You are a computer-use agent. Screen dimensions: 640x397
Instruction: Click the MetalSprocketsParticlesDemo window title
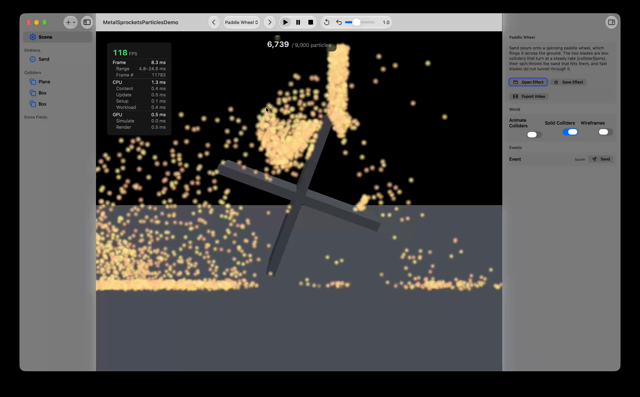tap(140, 22)
